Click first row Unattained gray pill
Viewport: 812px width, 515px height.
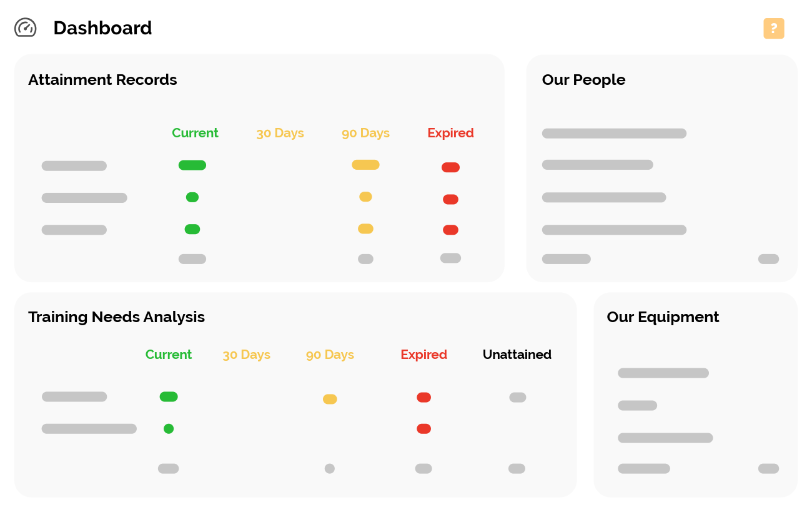coord(518,397)
